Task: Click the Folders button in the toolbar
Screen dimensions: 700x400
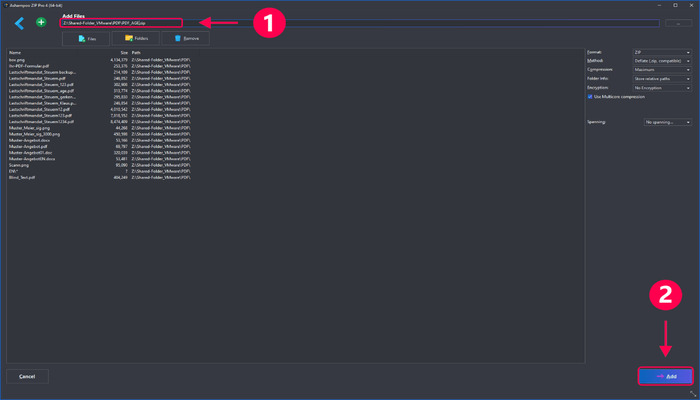Action: 136,38
